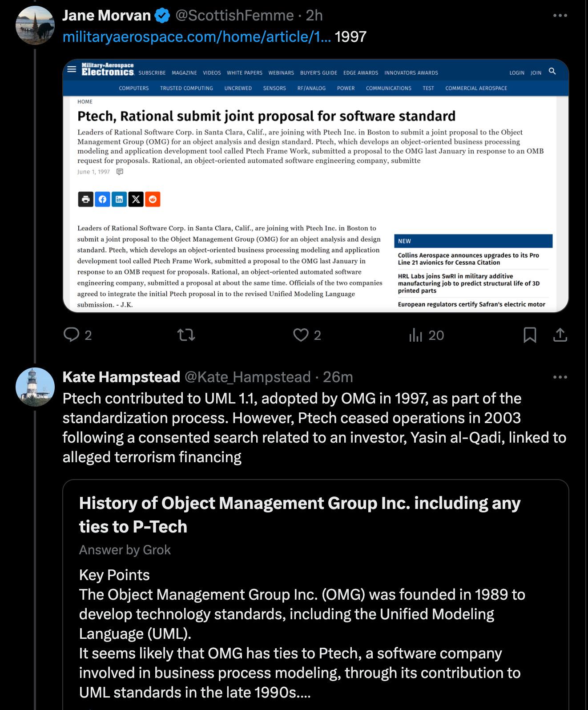Open European regulators certify Safran's news item

click(471, 304)
